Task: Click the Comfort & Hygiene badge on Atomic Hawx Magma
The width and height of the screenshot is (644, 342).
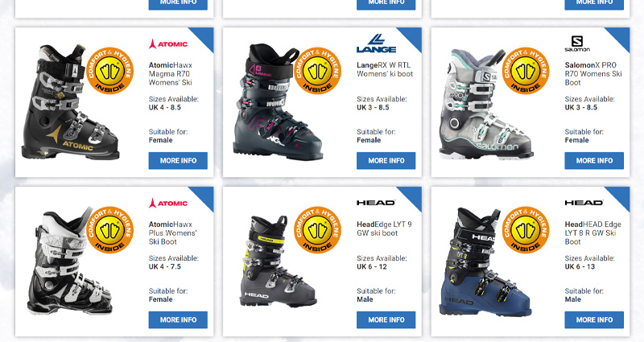Action: click(x=109, y=70)
